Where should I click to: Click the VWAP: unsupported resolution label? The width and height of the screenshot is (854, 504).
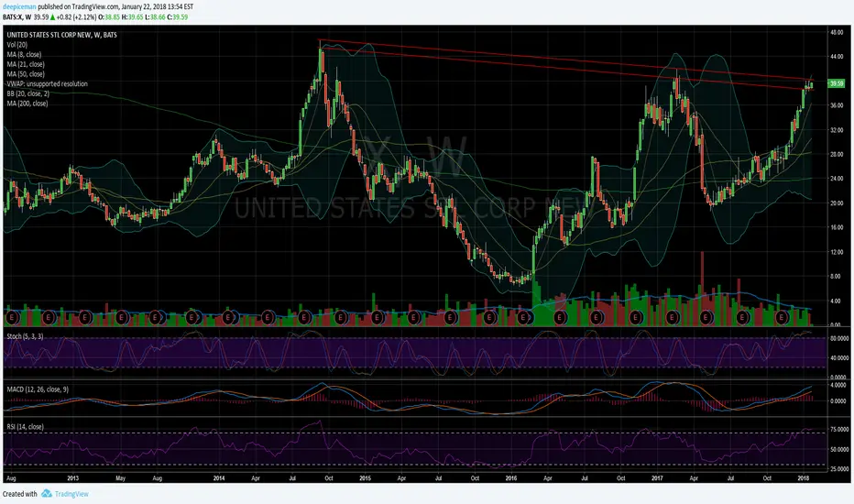coord(47,84)
